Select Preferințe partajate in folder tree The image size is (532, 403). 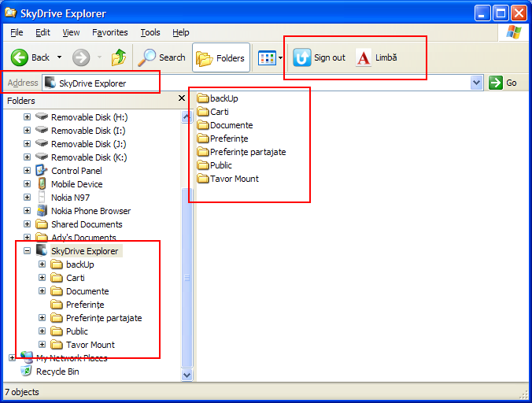[104, 318]
